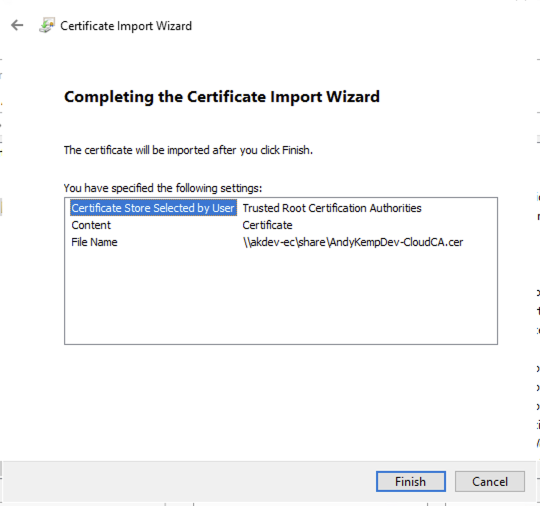Click the gray footer bar left of Finish
Image resolution: width=540 pixels, height=506 pixels.
coord(186,481)
